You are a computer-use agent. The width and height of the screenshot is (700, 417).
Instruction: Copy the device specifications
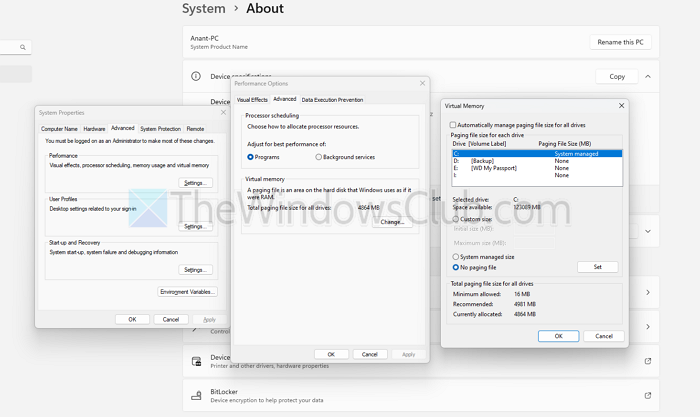(617, 77)
